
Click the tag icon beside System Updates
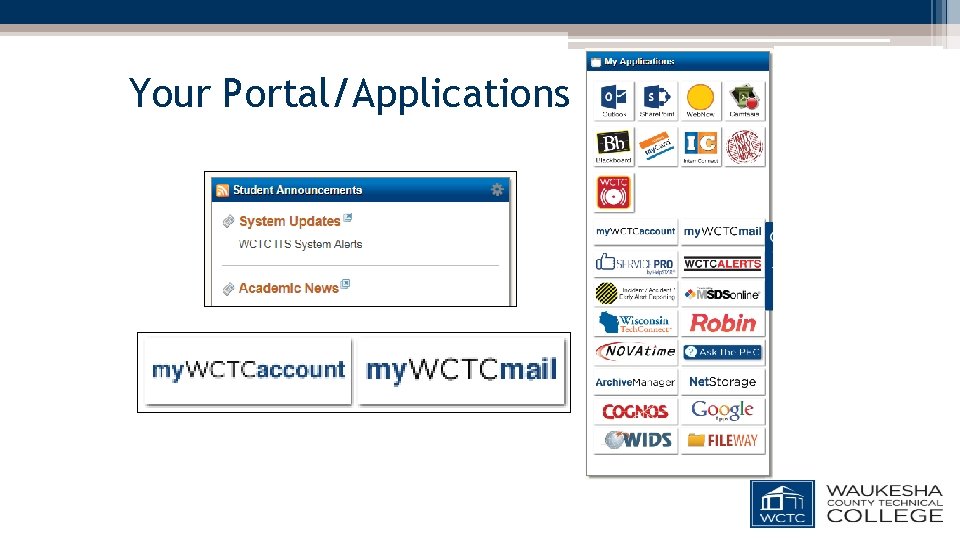(228, 221)
